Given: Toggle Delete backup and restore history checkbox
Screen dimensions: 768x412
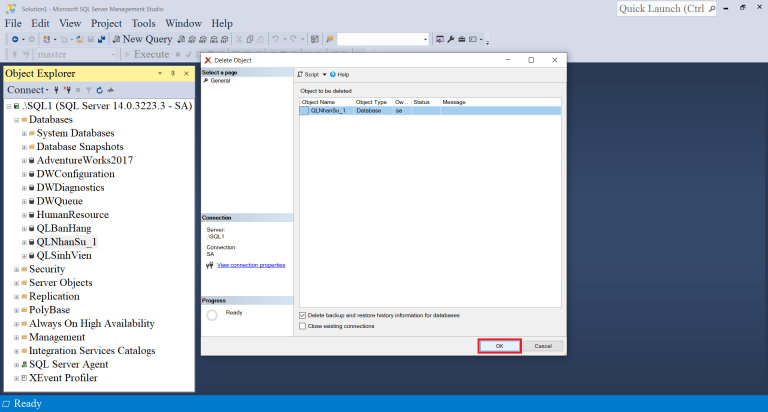Looking at the screenshot, I should (x=303, y=315).
